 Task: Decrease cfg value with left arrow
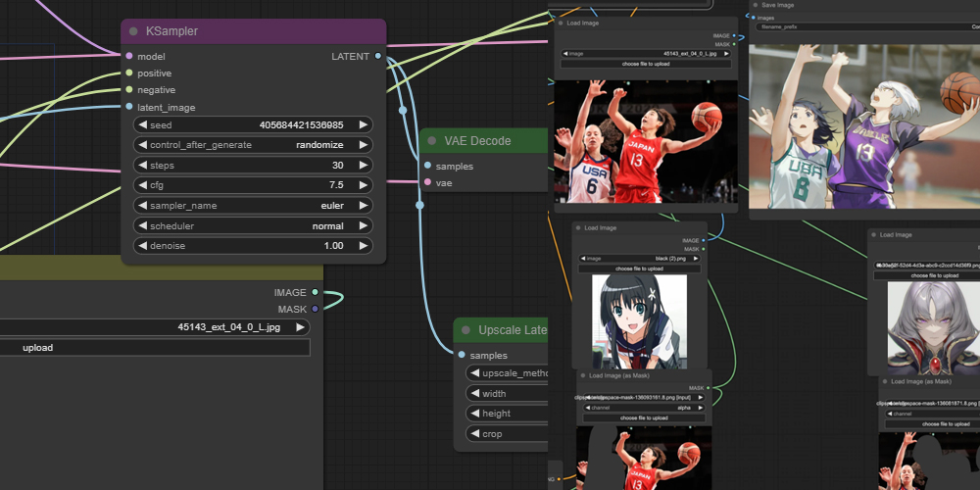tap(142, 185)
